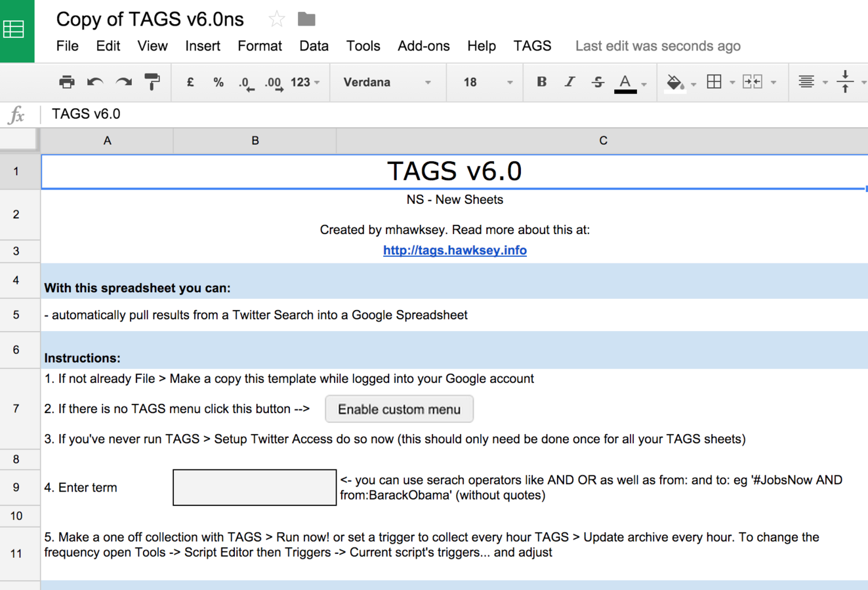
Task: Open the File menu
Action: (68, 46)
